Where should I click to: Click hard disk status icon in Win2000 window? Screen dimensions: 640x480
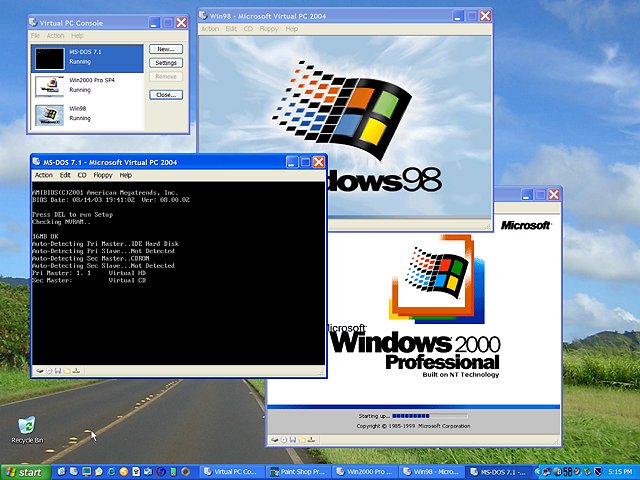[275, 438]
